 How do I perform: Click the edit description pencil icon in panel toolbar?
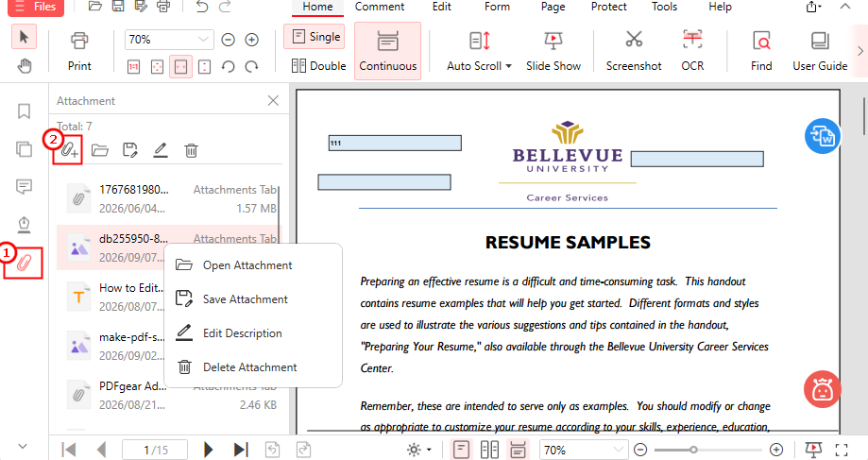(161, 150)
